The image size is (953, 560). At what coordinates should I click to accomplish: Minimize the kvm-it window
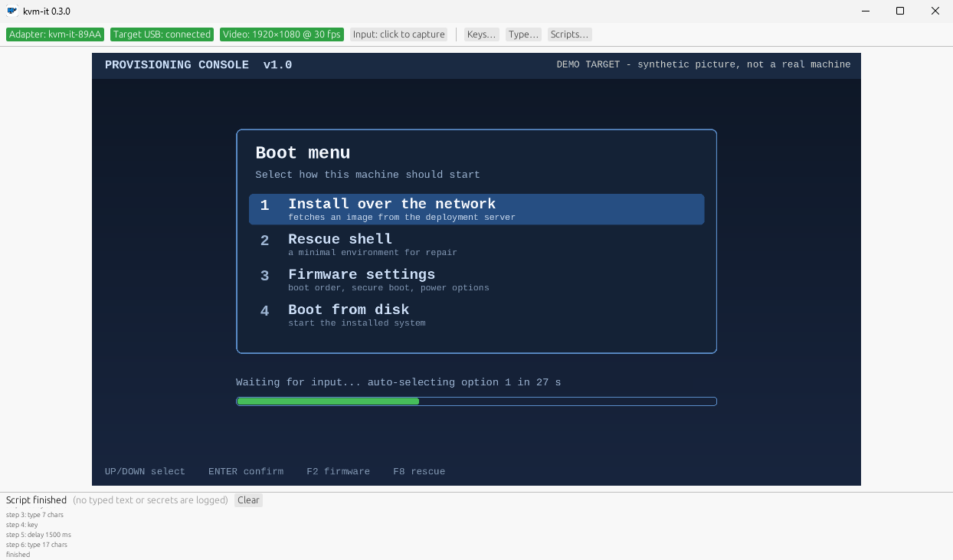point(865,11)
